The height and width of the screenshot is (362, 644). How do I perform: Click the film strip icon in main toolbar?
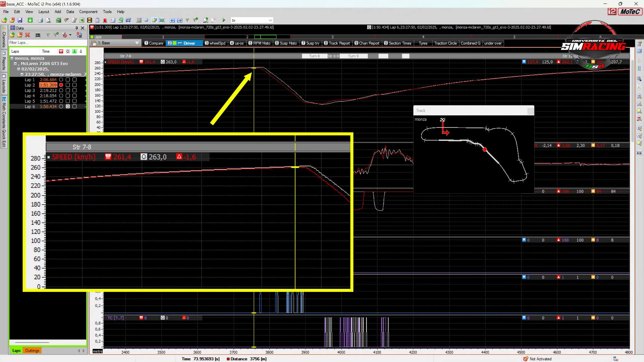pos(90,20)
